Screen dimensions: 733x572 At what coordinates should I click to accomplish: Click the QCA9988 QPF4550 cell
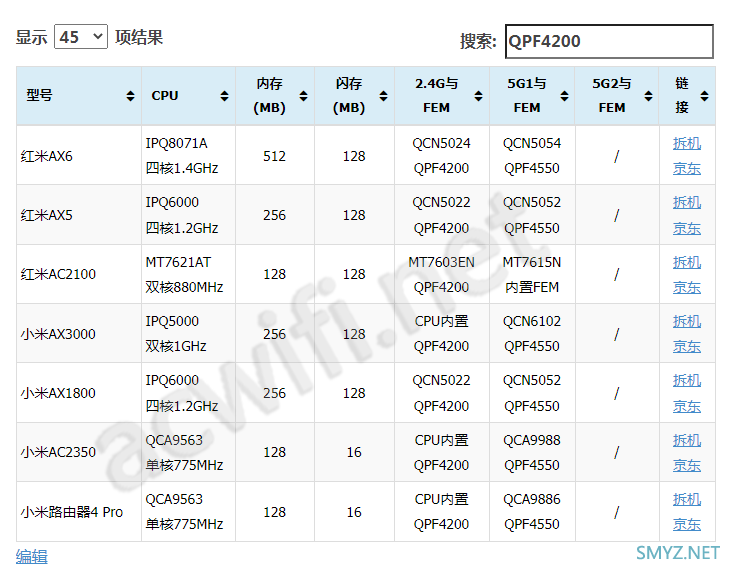coord(532,452)
